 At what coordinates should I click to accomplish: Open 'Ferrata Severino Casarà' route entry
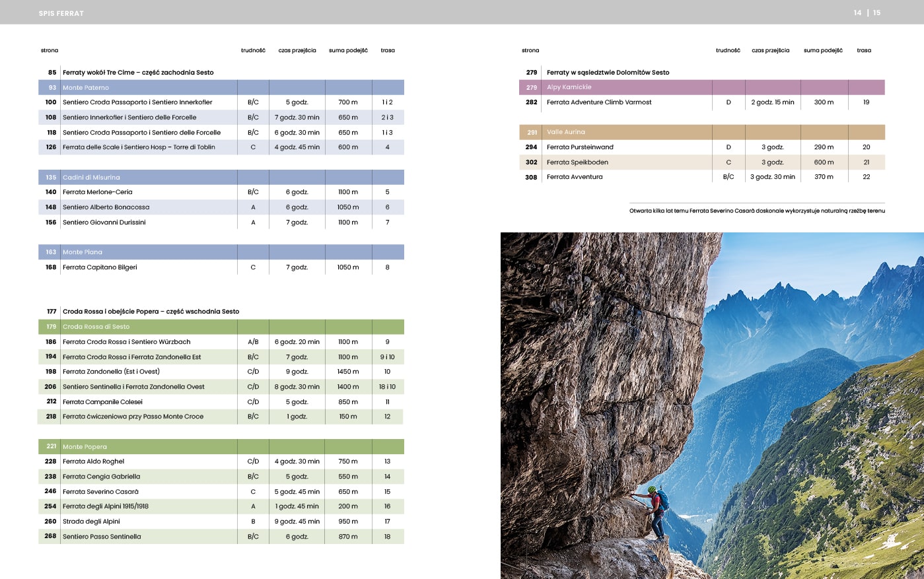pyautogui.click(x=100, y=492)
